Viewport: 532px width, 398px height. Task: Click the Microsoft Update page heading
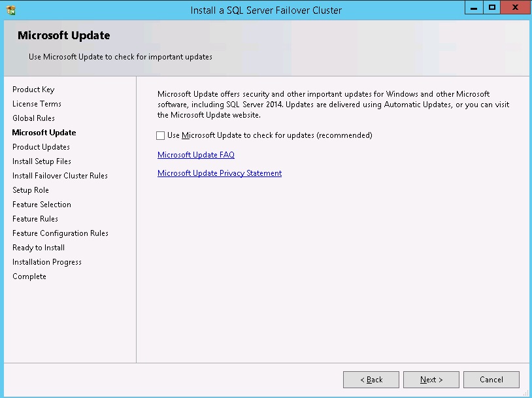click(64, 35)
